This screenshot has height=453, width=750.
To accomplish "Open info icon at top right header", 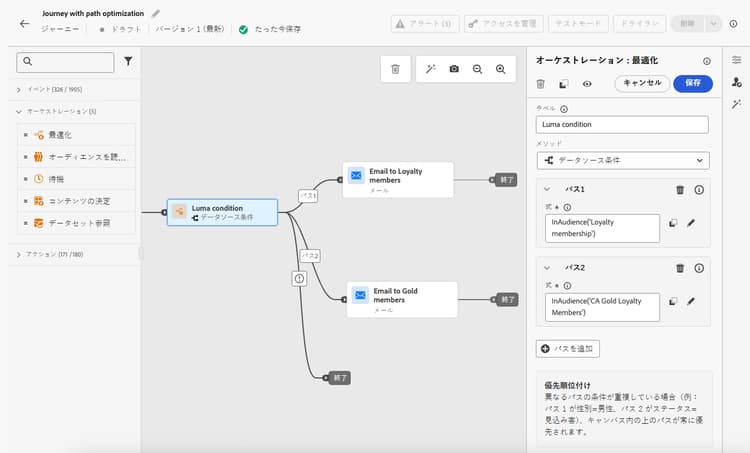I will click(x=733, y=23).
